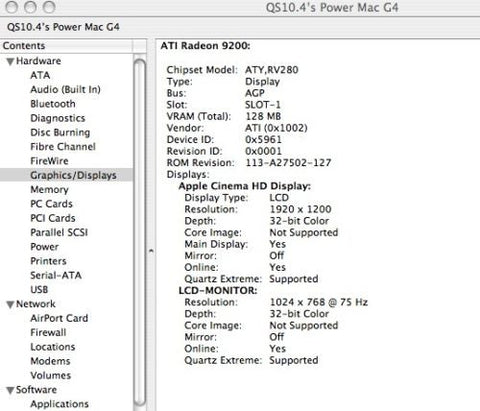This screenshot has height=411, width=480.
Task: Click the Vendor value ATI (0x1002)
Action: point(276,128)
